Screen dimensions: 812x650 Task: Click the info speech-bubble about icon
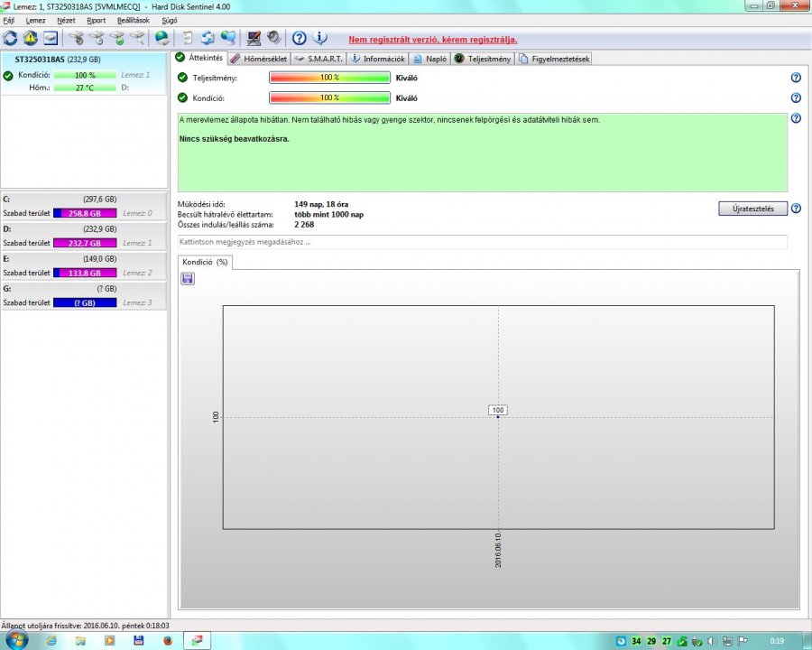pyautogui.click(x=320, y=38)
